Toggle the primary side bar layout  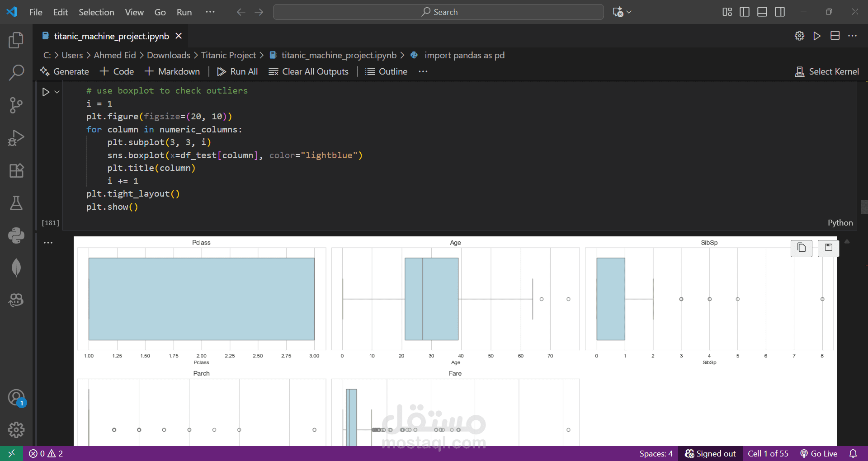pyautogui.click(x=744, y=12)
